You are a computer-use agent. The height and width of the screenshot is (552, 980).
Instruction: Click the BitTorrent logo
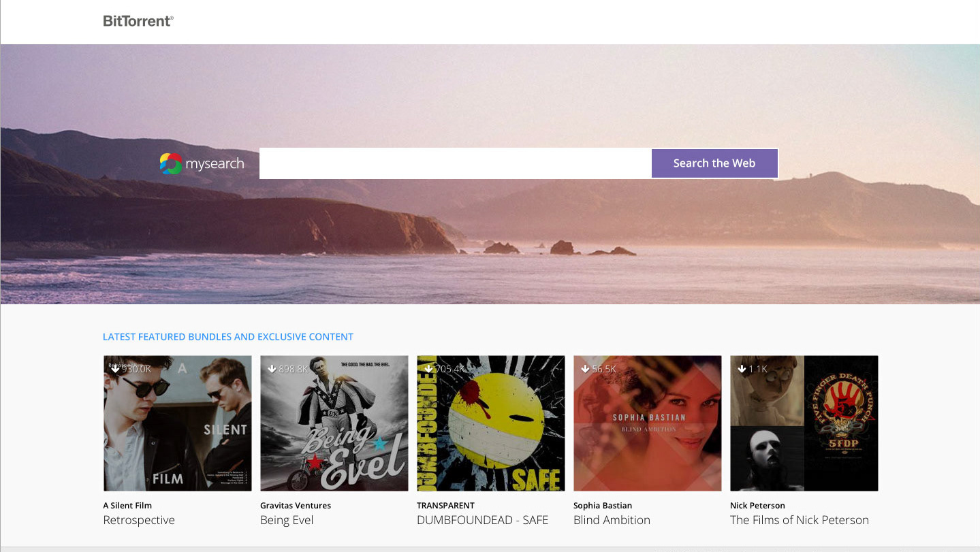pyautogui.click(x=138, y=21)
